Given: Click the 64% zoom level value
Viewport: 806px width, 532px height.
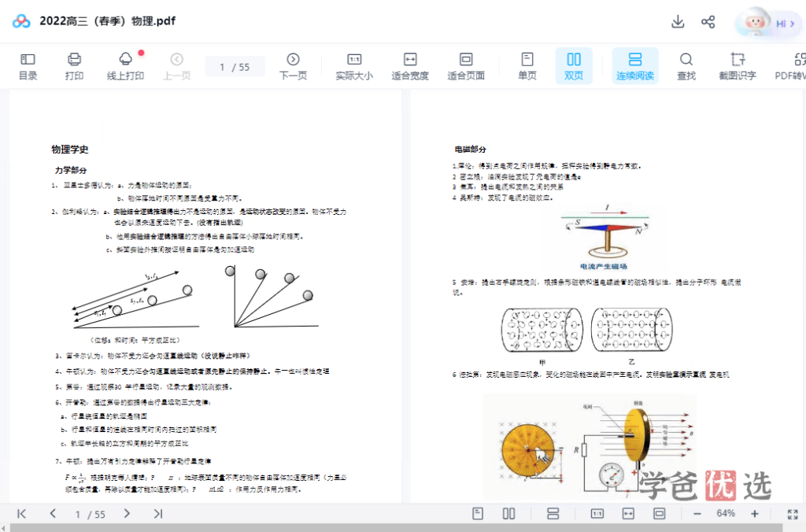Looking at the screenshot, I should click(x=726, y=513).
